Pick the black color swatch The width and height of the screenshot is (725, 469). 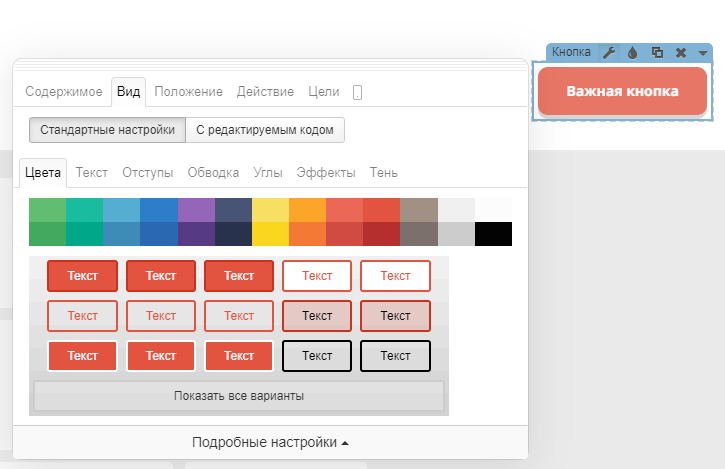pos(493,234)
